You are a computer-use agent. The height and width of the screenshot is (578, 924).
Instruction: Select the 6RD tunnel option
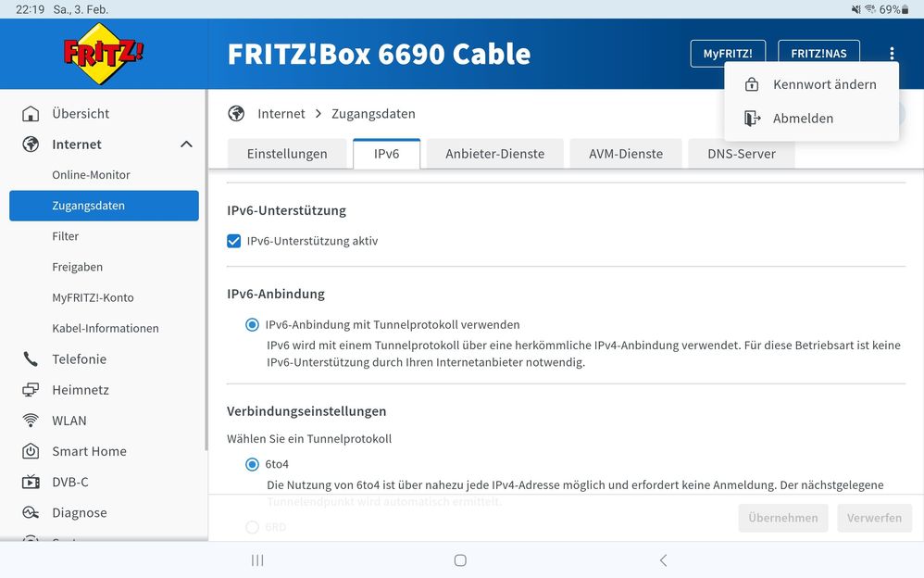(252, 526)
